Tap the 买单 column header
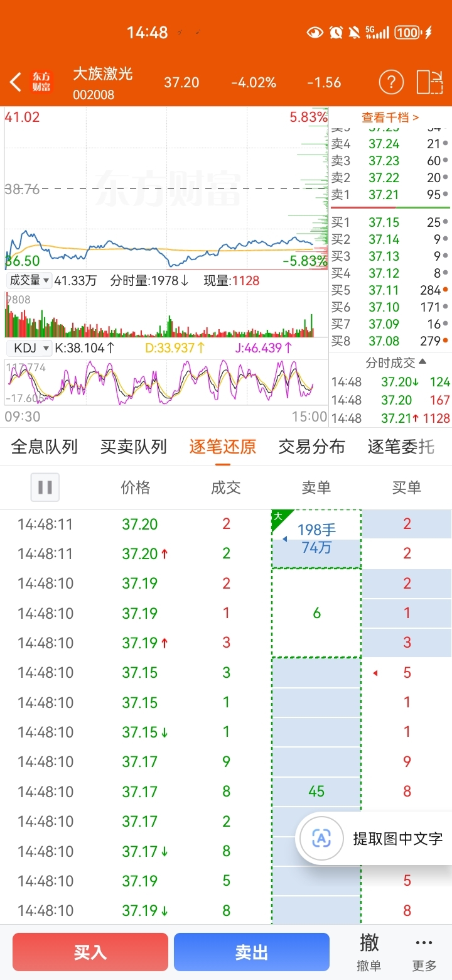The width and height of the screenshot is (452, 980). [407, 487]
